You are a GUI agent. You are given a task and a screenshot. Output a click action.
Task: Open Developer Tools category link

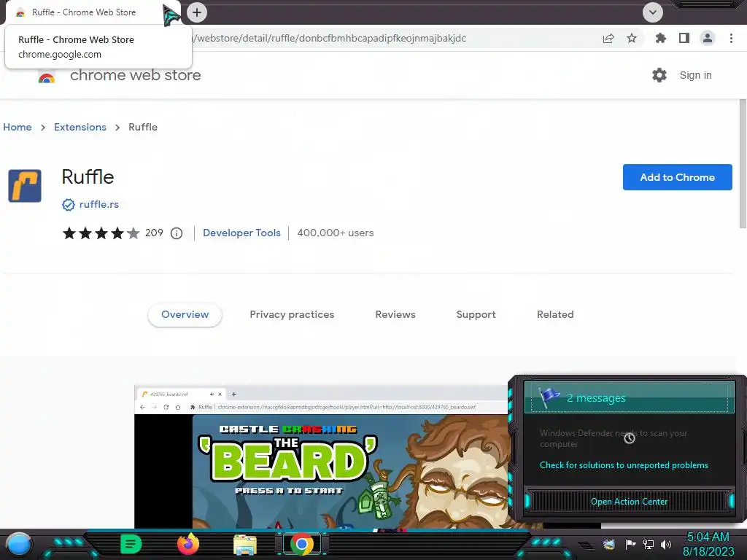click(x=241, y=233)
